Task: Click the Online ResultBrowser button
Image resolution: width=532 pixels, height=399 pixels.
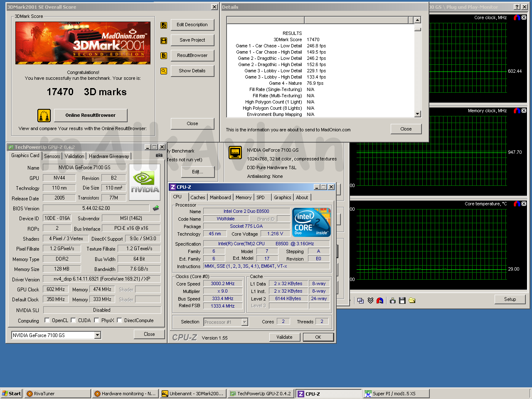Action: 90,115
